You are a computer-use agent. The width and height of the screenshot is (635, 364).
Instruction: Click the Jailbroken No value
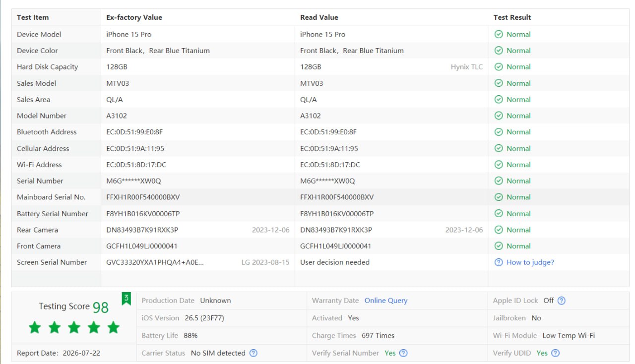(x=536, y=318)
